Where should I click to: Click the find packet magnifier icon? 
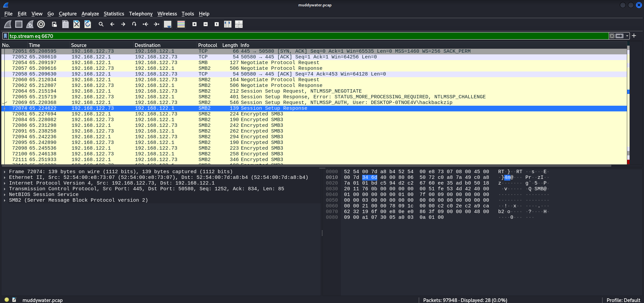coord(101,24)
